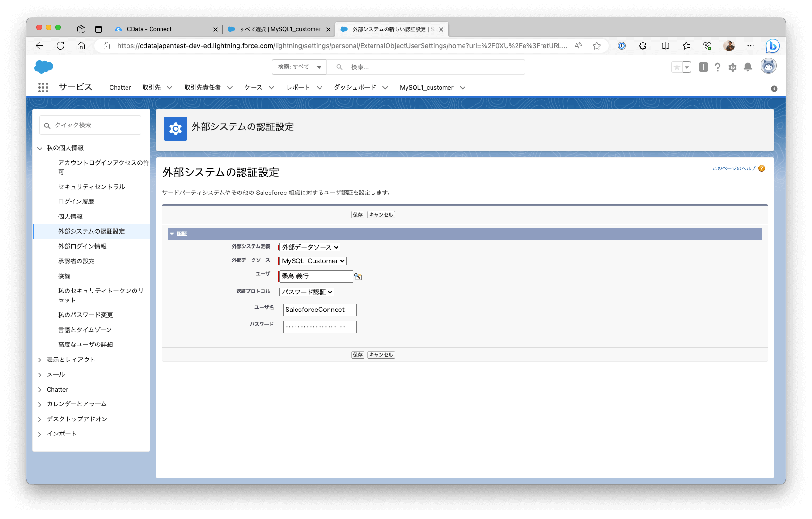812x519 pixels.
Task: Open the Salesforce help question mark
Action: pyautogui.click(x=718, y=67)
